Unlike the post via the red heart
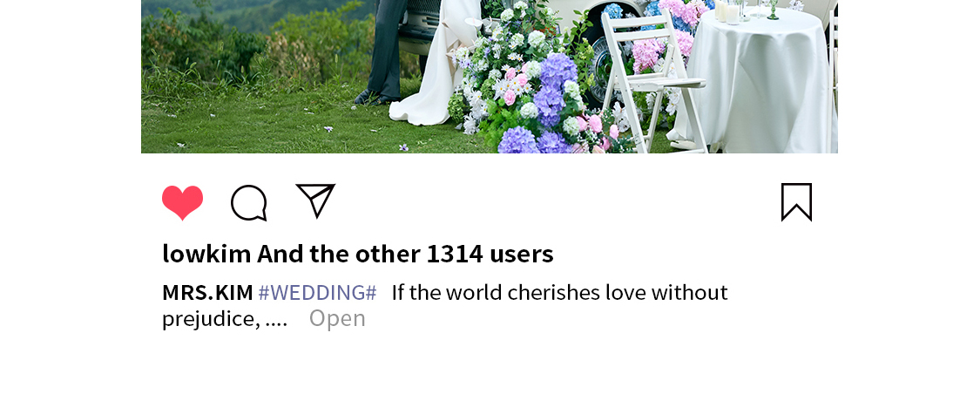 pos(183,202)
